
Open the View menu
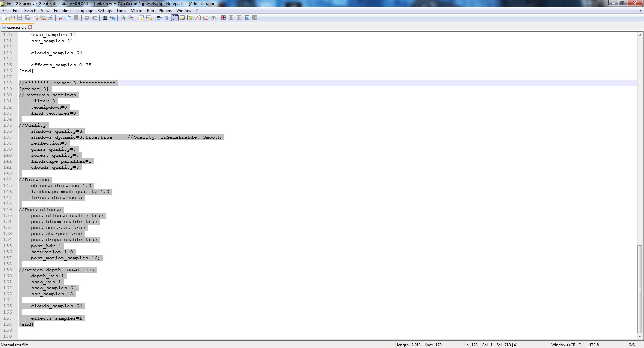pyautogui.click(x=45, y=11)
